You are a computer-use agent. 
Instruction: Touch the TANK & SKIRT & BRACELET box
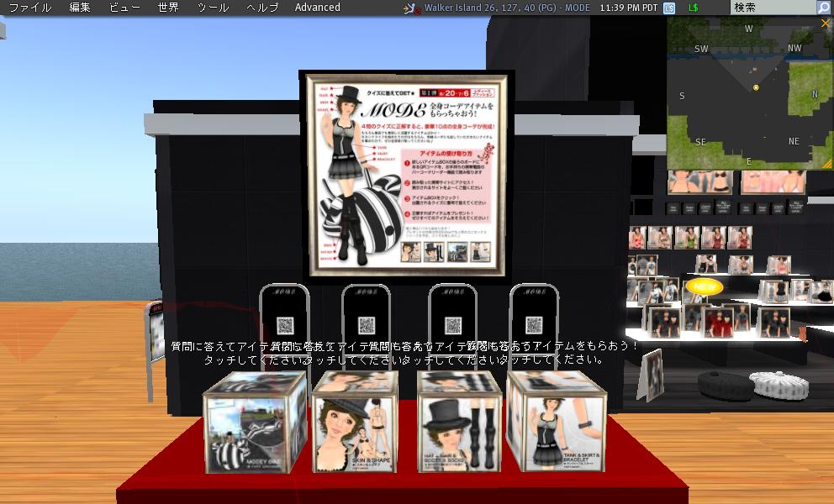pos(557,422)
